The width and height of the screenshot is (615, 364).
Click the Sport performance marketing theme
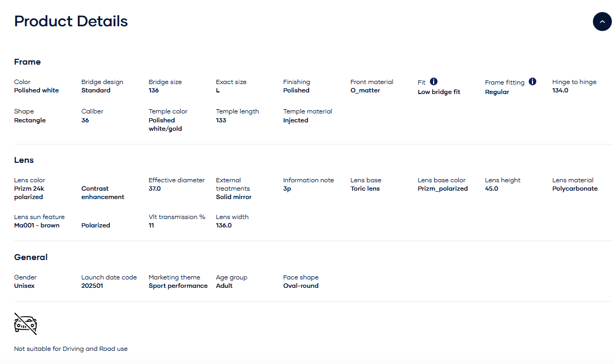pos(178,286)
